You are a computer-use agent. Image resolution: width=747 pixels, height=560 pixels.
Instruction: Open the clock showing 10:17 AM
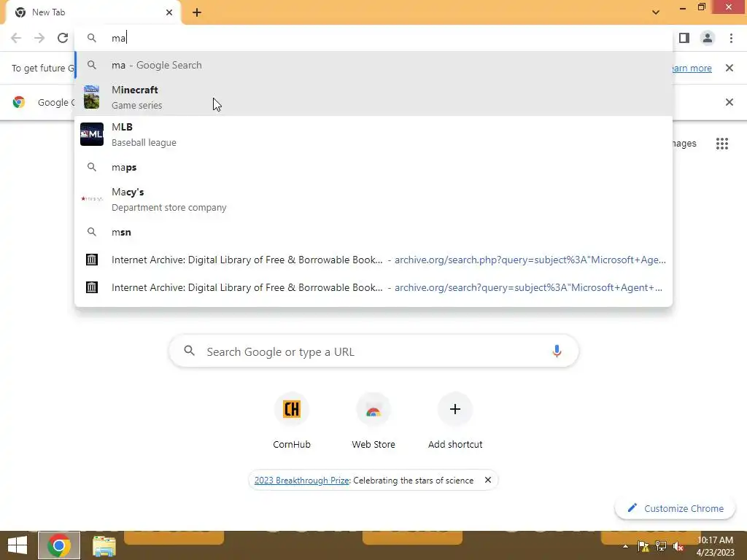click(x=716, y=545)
